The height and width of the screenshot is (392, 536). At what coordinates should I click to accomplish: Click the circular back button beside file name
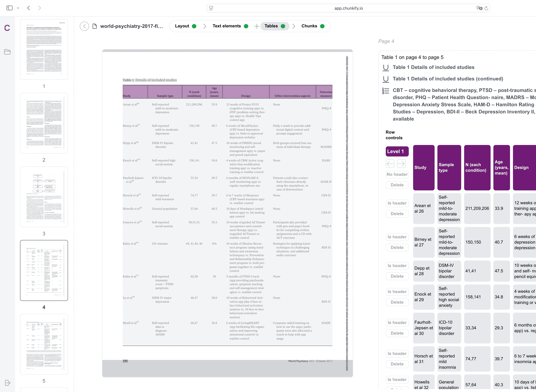pyautogui.click(x=84, y=26)
